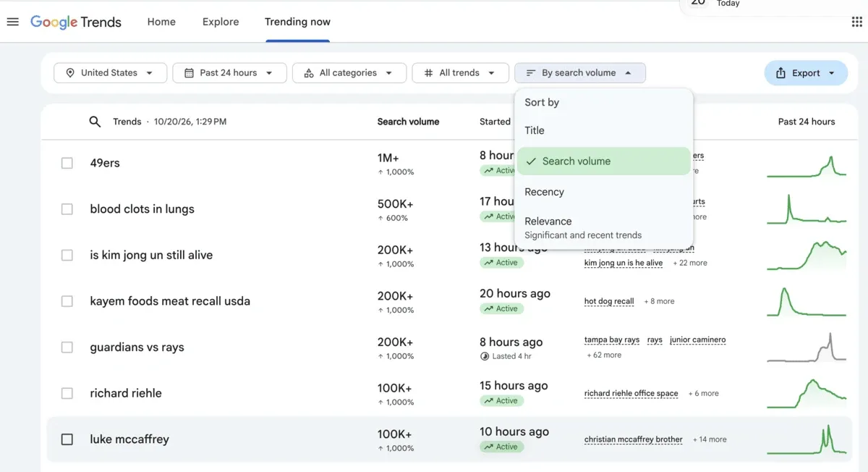This screenshot has height=472, width=868.
Task: View the kayem foods meat recall sparkline
Action: 807,301
